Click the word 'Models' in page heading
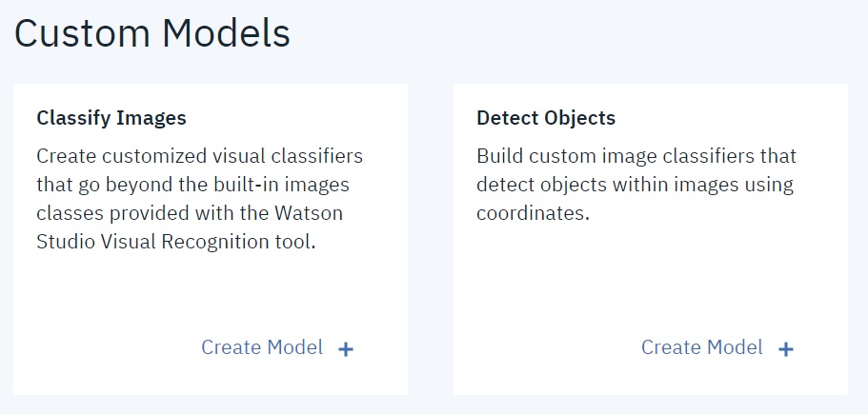This screenshot has height=414, width=868. pos(226,34)
